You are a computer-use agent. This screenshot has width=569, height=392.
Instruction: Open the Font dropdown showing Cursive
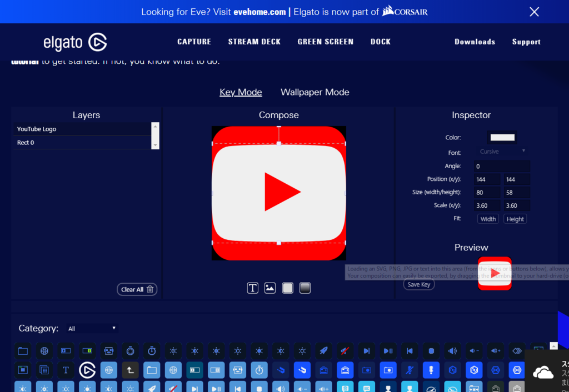tap(501, 151)
